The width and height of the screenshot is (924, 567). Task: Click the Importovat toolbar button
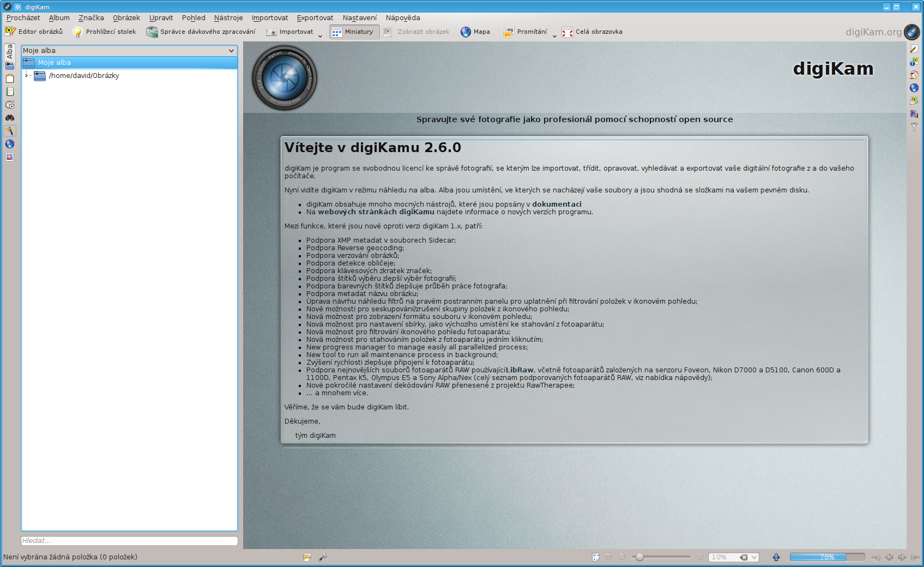[290, 32]
